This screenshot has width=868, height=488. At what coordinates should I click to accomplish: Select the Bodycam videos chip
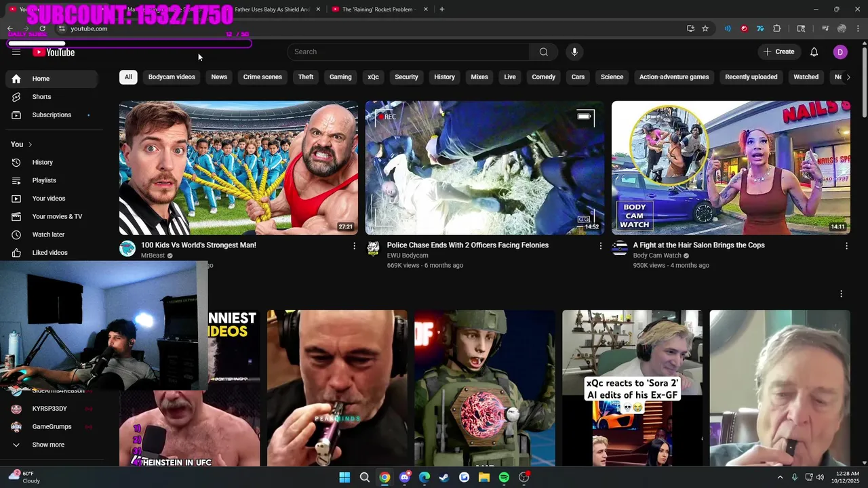pos(172,77)
